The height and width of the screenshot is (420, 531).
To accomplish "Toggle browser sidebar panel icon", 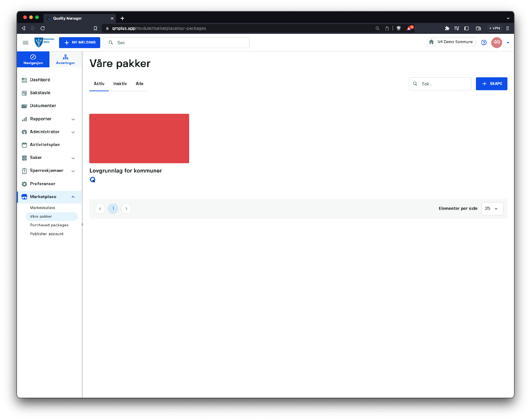I will tap(466, 28).
